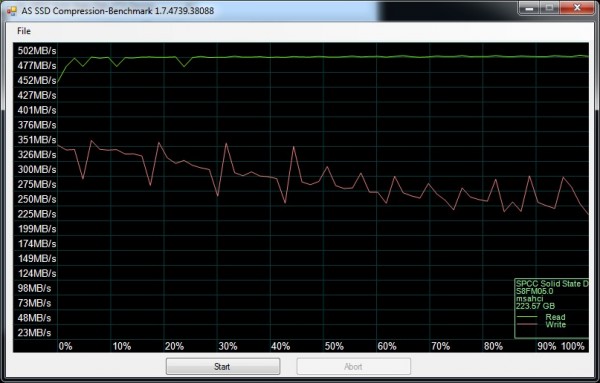Screen dimensions: 600x383
Task: Click the green Read legend line
Action: [x=527, y=317]
